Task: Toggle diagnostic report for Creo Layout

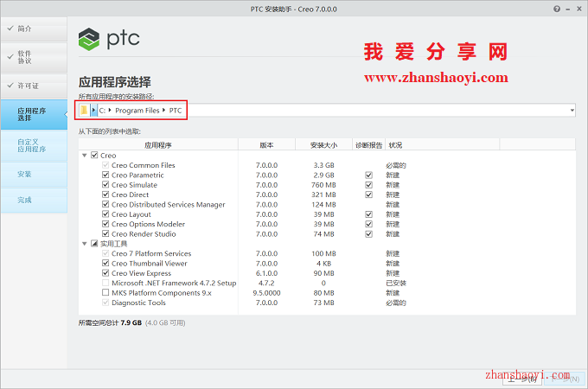Action: pos(369,214)
